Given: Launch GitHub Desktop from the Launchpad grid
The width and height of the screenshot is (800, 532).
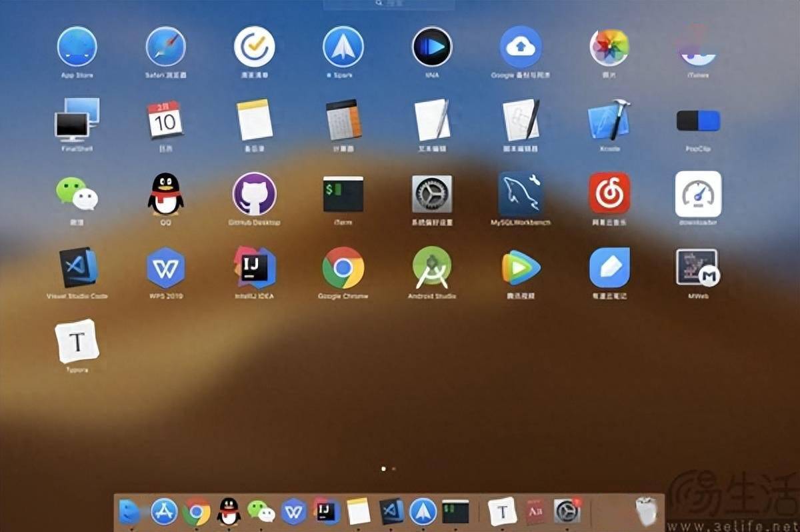Looking at the screenshot, I should coord(254,193).
